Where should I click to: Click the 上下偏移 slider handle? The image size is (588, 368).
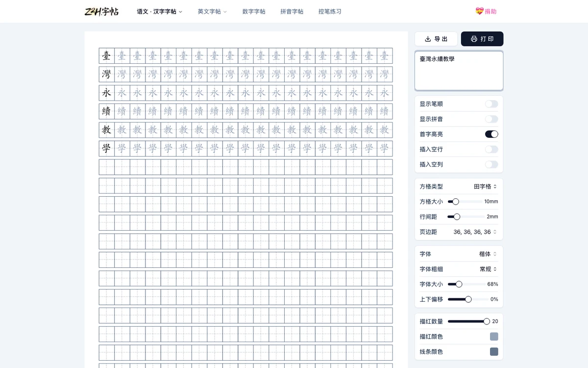[x=468, y=299]
